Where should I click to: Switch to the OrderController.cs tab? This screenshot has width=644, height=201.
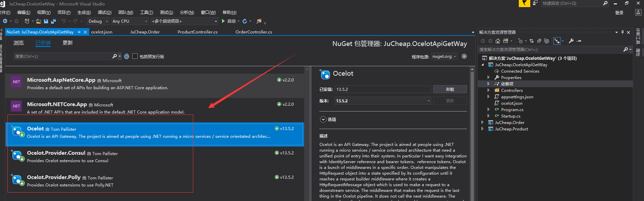254,32
